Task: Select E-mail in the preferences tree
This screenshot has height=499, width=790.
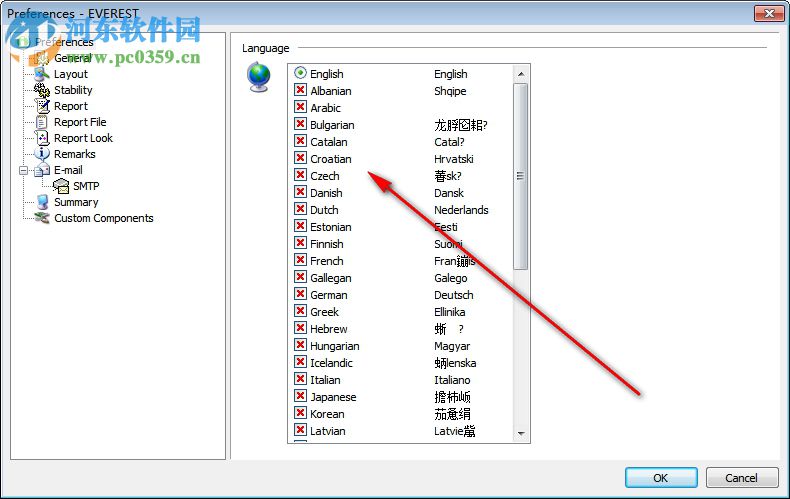Action: point(69,170)
